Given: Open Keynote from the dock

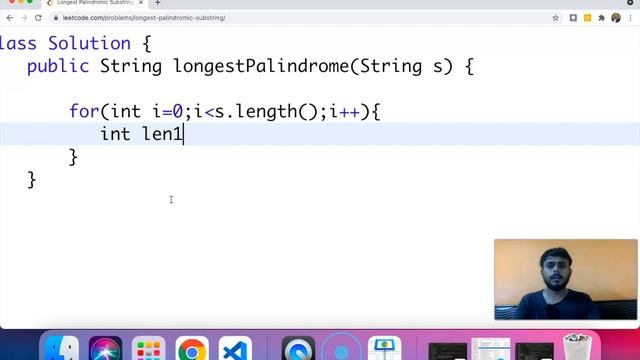Looking at the screenshot, I should pos(384,348).
